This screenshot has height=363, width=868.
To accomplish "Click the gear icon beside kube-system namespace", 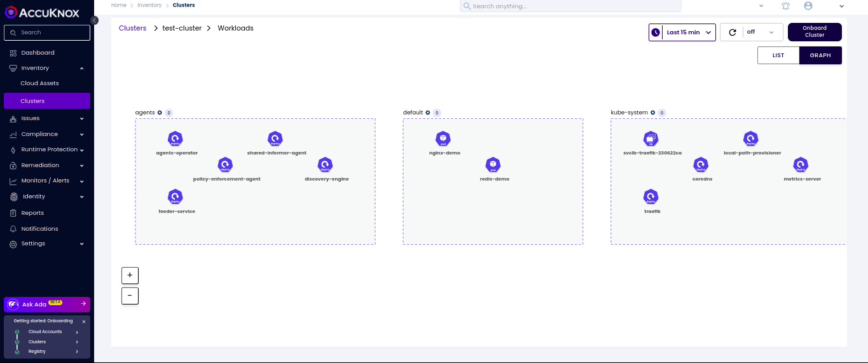I will pyautogui.click(x=653, y=113).
